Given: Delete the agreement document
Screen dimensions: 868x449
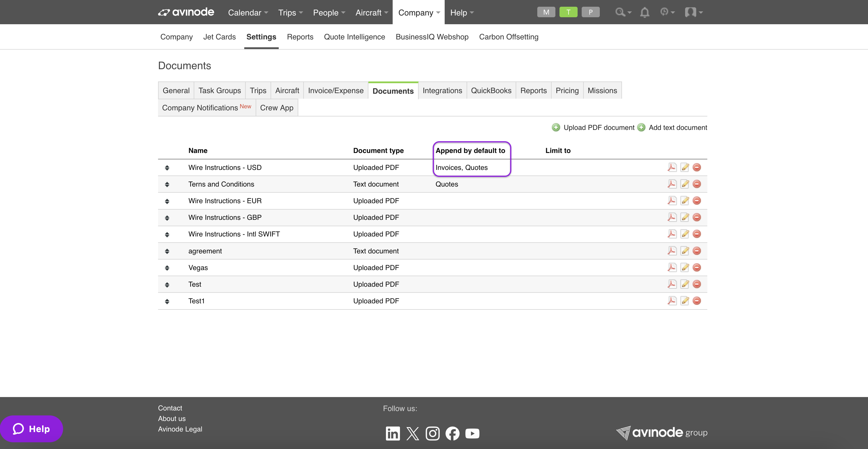Looking at the screenshot, I should click(x=697, y=251).
